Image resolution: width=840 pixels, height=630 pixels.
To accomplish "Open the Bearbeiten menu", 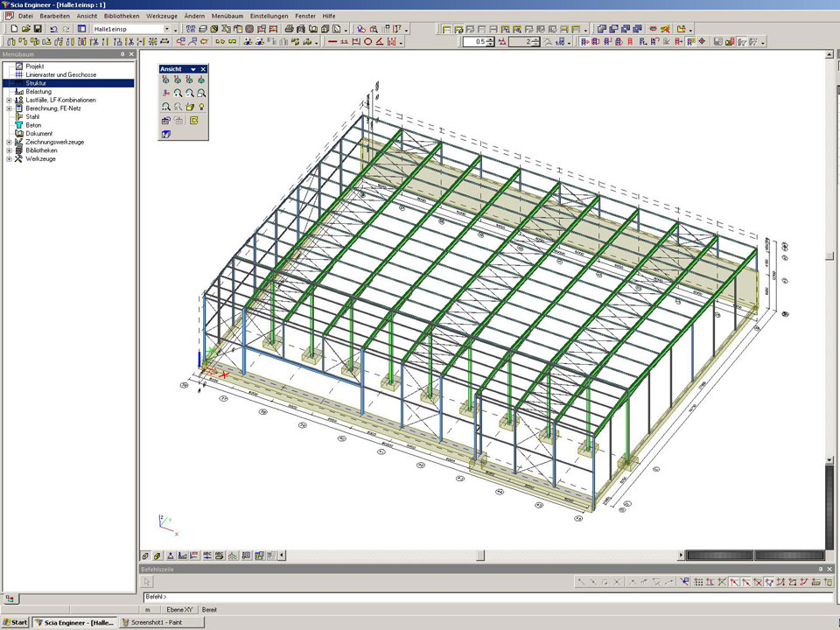I will coord(55,16).
